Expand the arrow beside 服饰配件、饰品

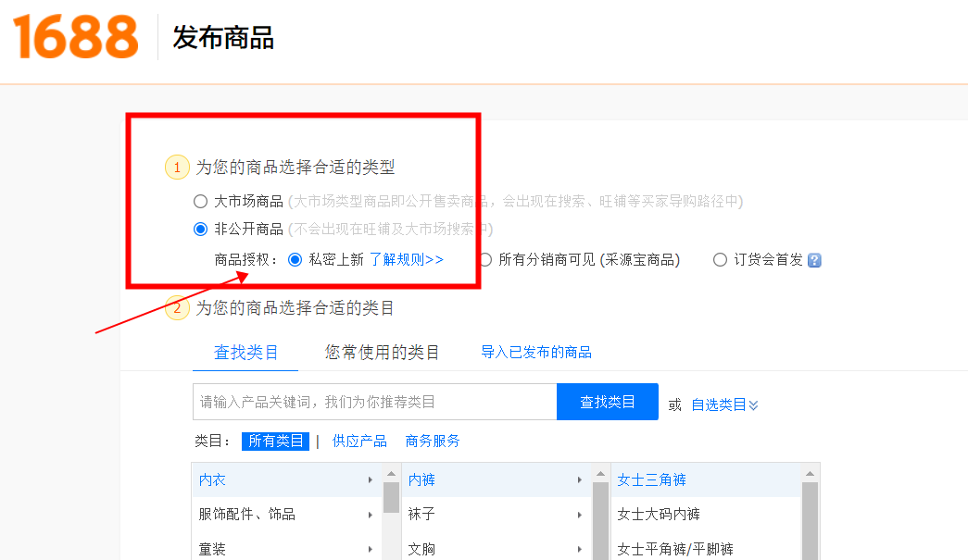tap(370, 515)
